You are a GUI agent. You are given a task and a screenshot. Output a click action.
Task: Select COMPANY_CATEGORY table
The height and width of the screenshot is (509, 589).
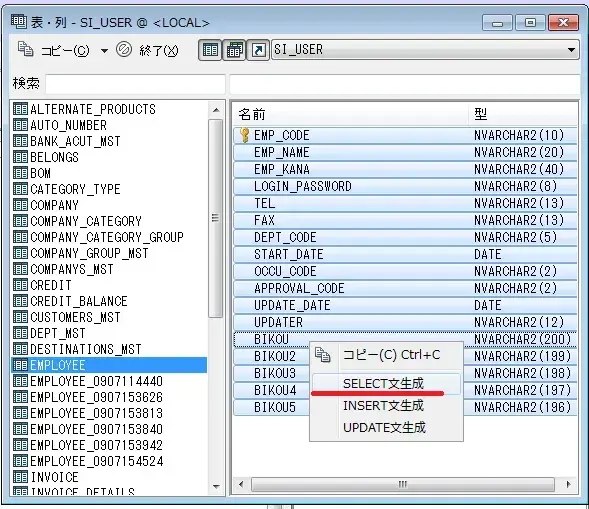pyautogui.click(x=86, y=221)
